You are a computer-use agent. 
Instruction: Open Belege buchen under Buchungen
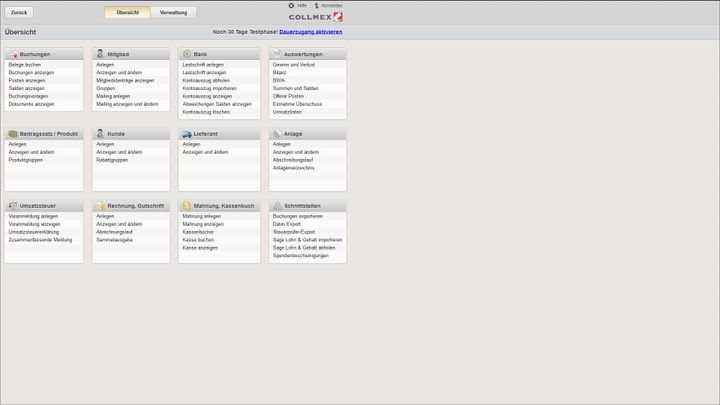(x=25, y=64)
